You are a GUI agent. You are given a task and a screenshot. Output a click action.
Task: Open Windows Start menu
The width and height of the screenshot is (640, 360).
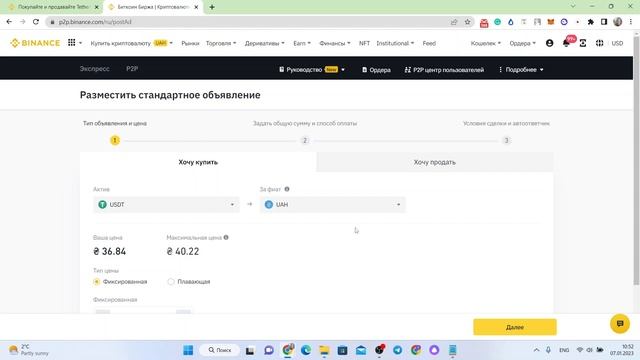point(188,350)
